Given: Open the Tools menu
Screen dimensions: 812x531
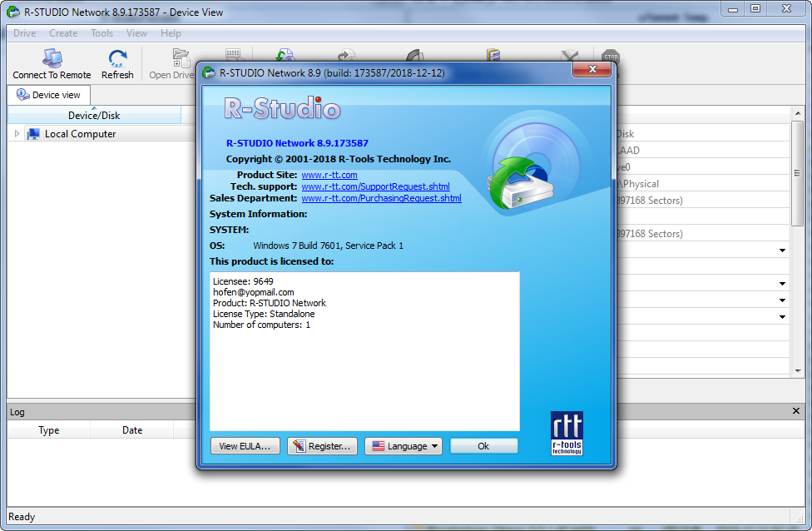Looking at the screenshot, I should click(101, 33).
